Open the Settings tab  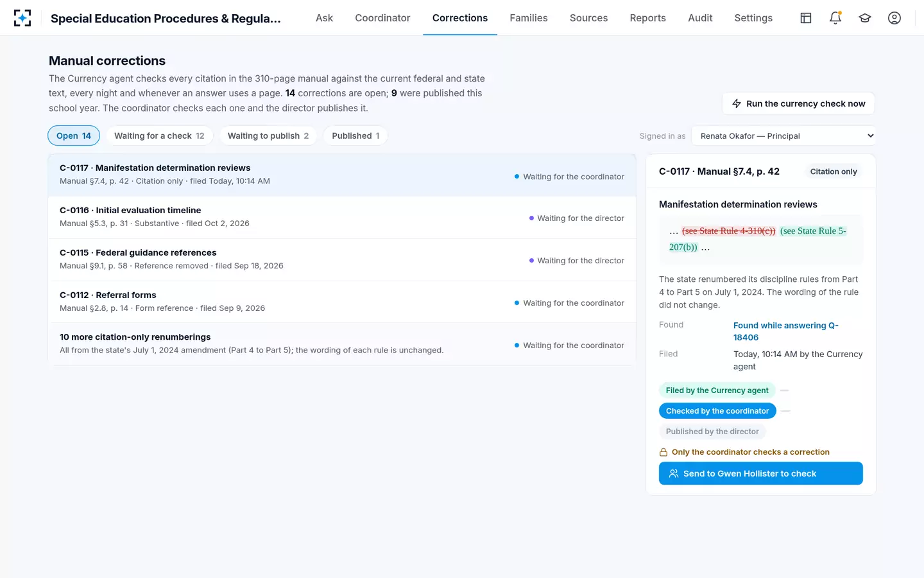pyautogui.click(x=753, y=18)
